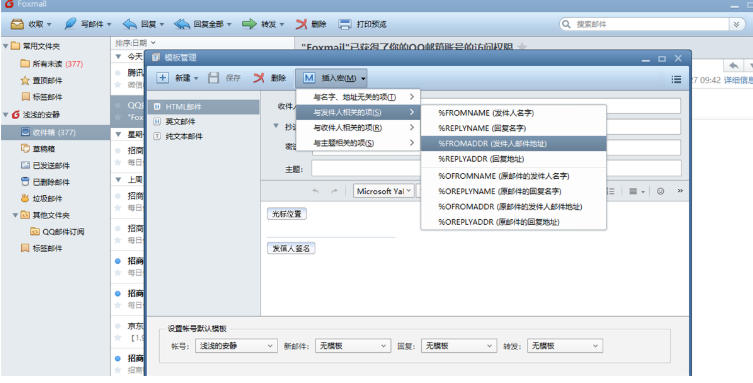Collapse the 常用文件夹 tree node
The width and height of the screenshot is (753, 383).
pos(5,46)
